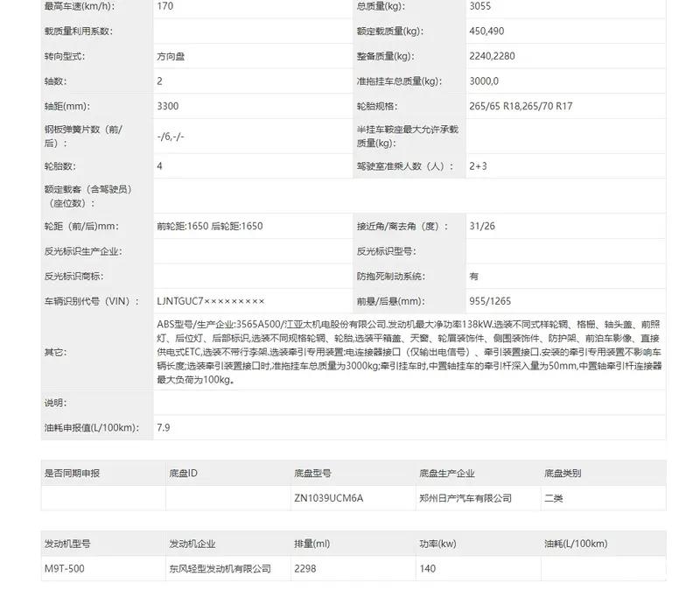Click the 其它 remarks paragraph text
This screenshot has height=590, width=700.
point(409,353)
